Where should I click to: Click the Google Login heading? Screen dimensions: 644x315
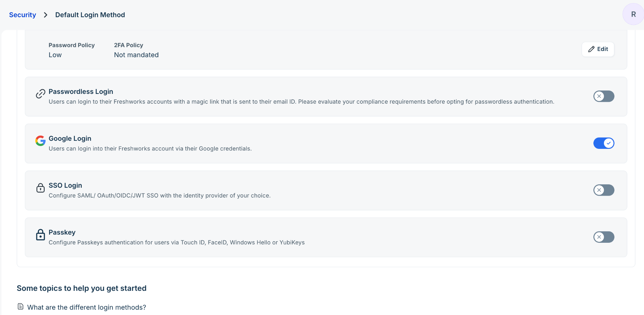[70, 138]
